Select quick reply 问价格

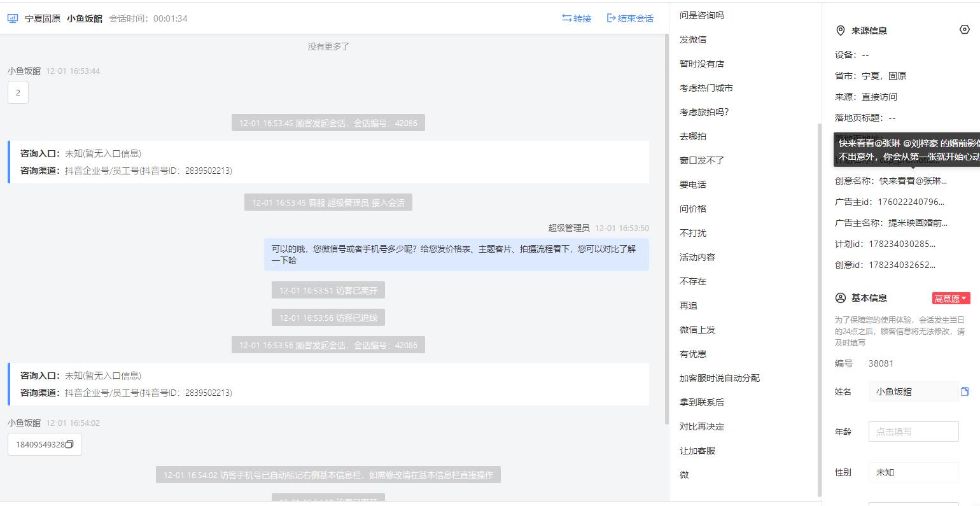tap(692, 209)
